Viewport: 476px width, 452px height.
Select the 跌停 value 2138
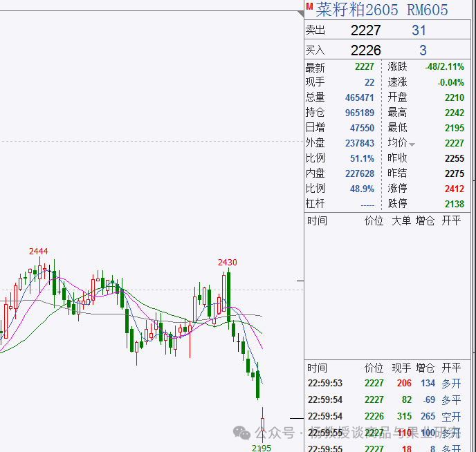pyautogui.click(x=455, y=204)
